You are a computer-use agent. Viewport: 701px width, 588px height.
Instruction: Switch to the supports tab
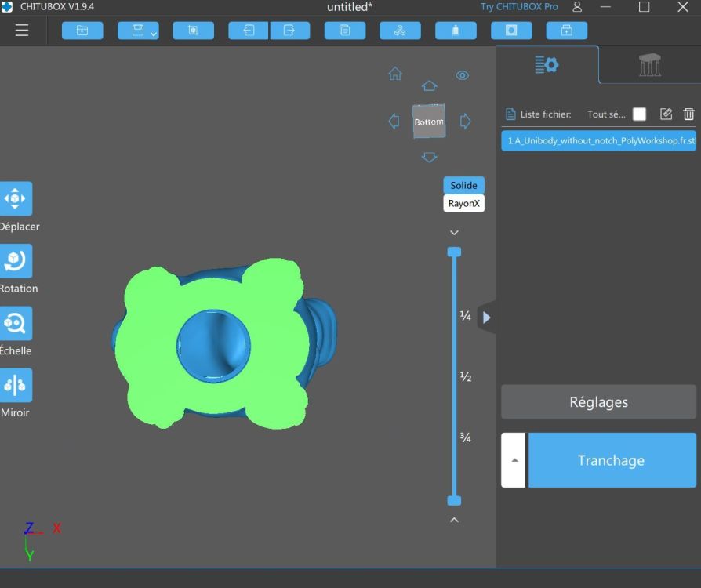coord(649,65)
